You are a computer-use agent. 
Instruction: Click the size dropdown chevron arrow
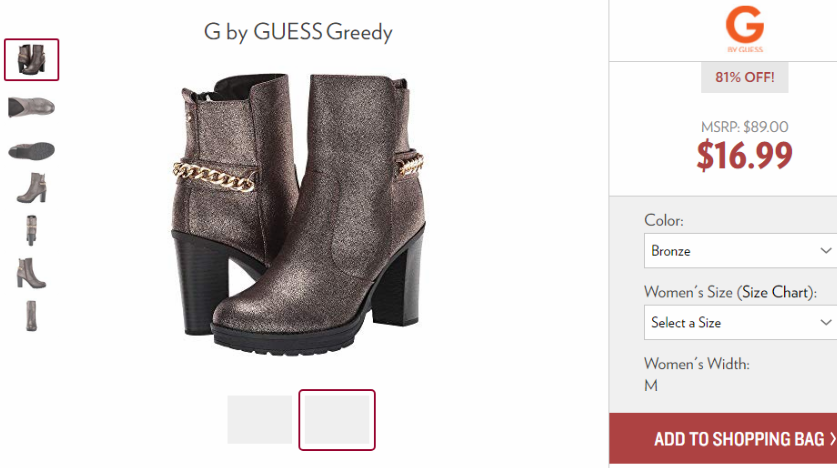coord(825,322)
